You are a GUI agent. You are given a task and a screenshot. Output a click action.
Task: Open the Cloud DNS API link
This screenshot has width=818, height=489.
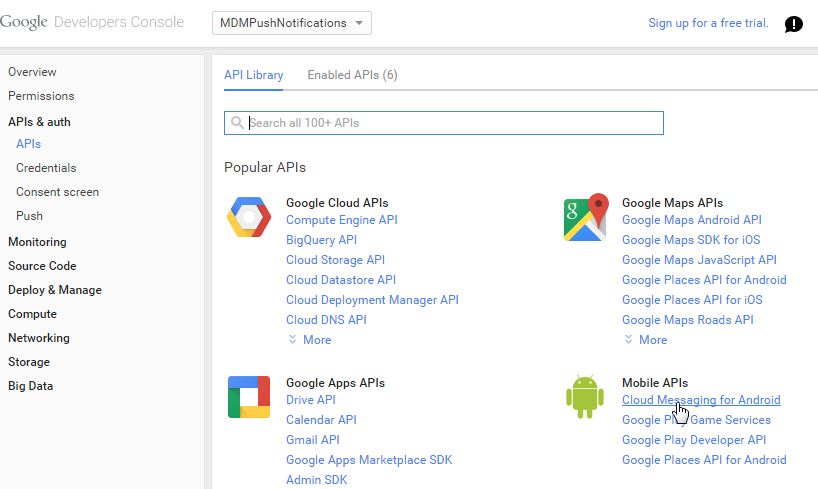326,320
